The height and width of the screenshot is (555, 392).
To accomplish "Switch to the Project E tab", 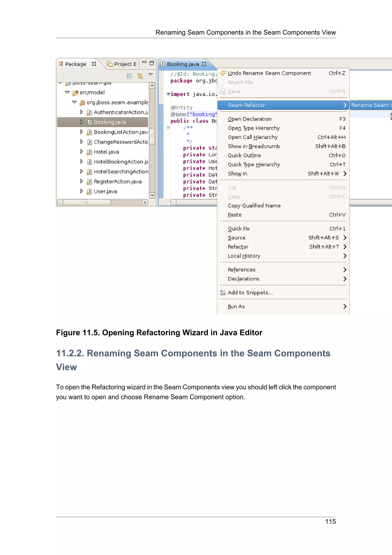I will click(122, 64).
